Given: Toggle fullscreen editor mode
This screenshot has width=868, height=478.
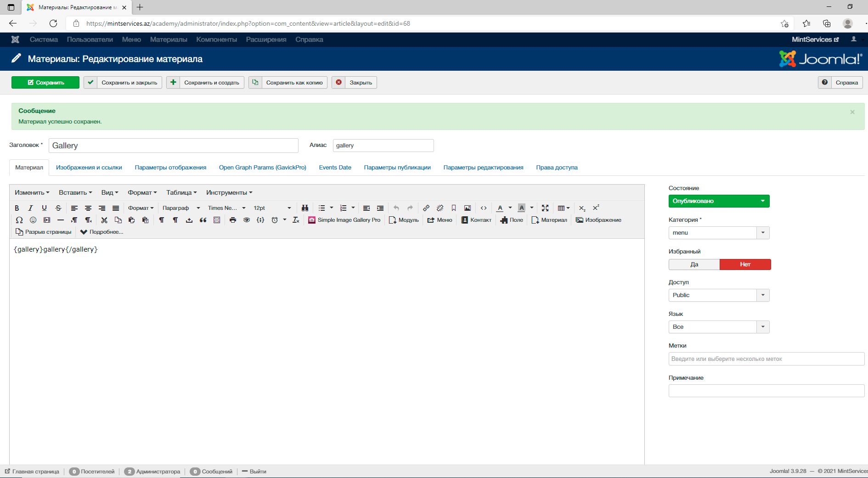Looking at the screenshot, I should click(545, 208).
